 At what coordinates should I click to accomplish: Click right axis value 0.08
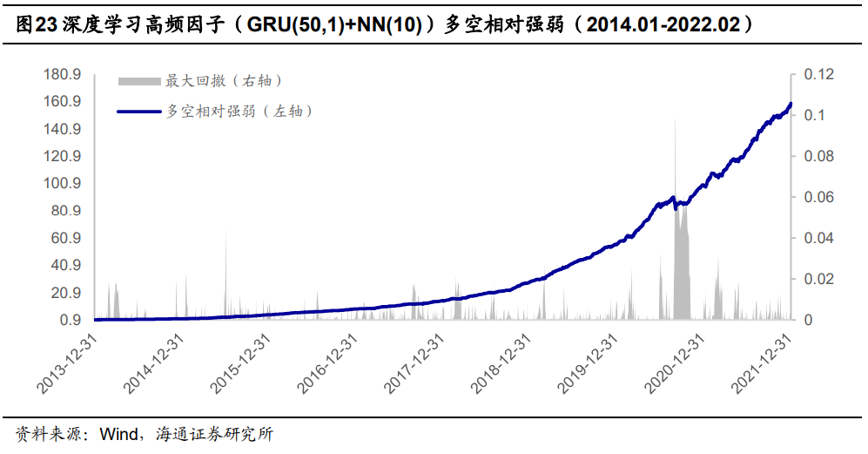click(x=818, y=156)
